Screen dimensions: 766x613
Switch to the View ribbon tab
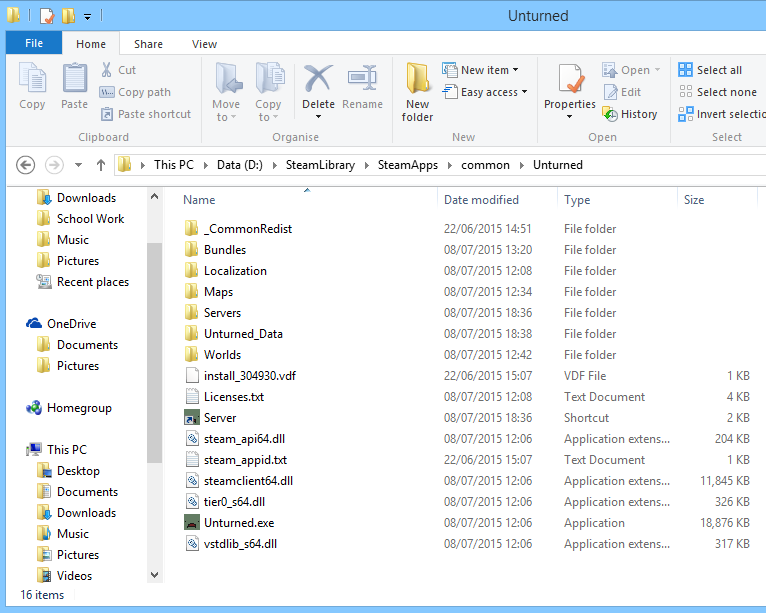[x=204, y=43]
